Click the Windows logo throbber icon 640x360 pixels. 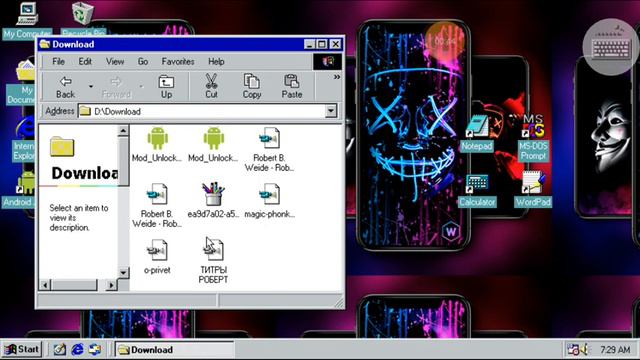[x=327, y=62]
